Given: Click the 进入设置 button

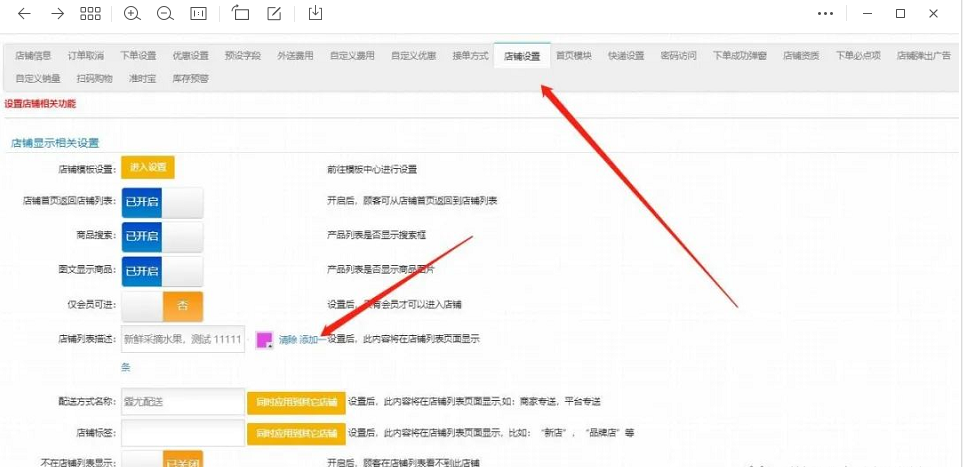Looking at the screenshot, I should [148, 168].
